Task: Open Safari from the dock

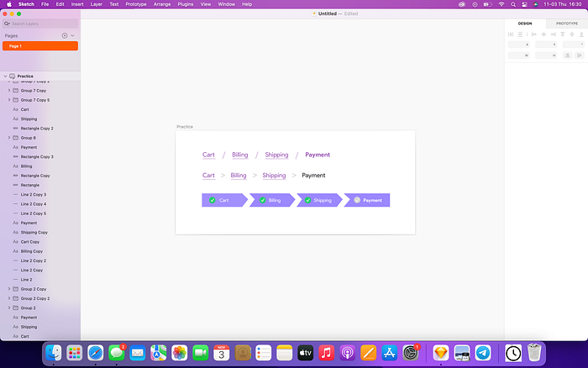Action: 96,353
